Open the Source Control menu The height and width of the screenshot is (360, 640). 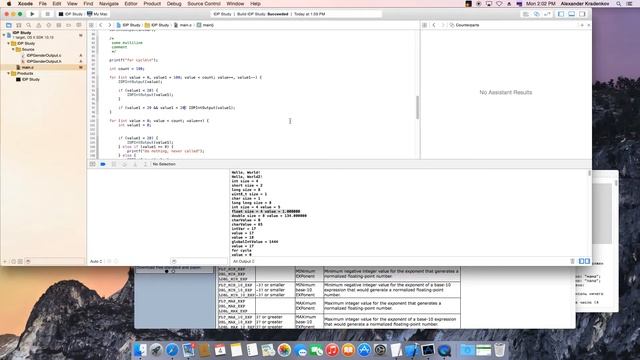(204, 4)
